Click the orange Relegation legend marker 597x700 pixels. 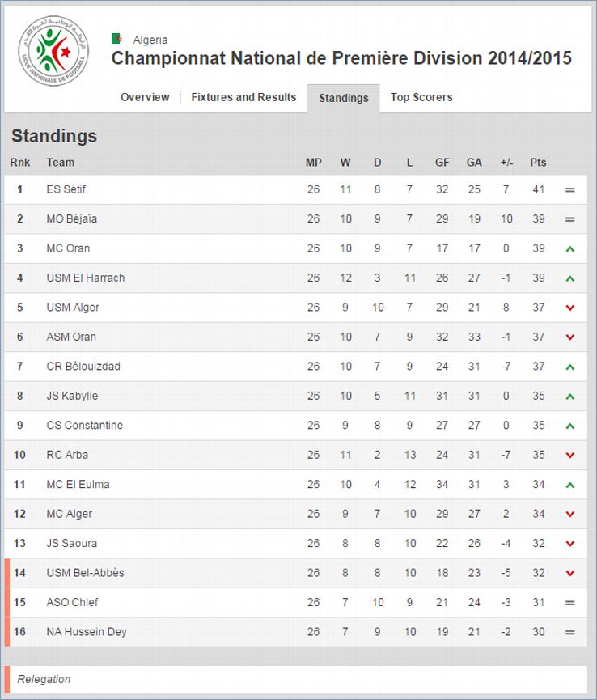pos(7,679)
